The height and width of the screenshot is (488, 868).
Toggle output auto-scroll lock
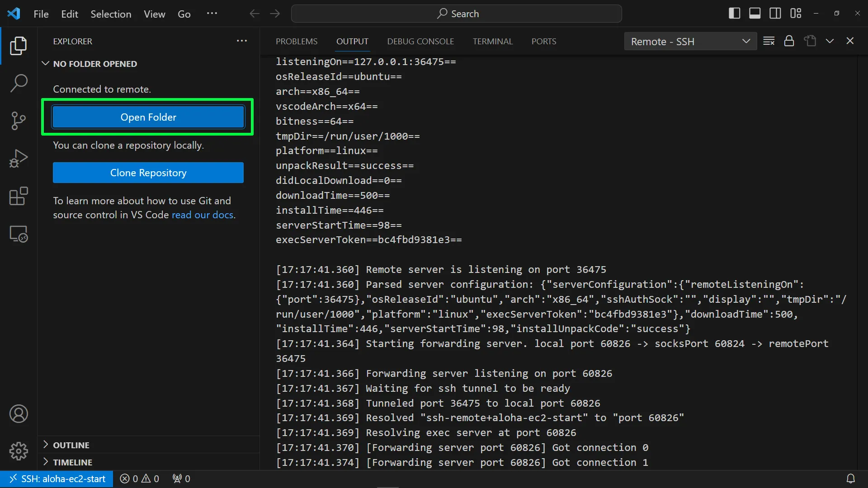(789, 41)
